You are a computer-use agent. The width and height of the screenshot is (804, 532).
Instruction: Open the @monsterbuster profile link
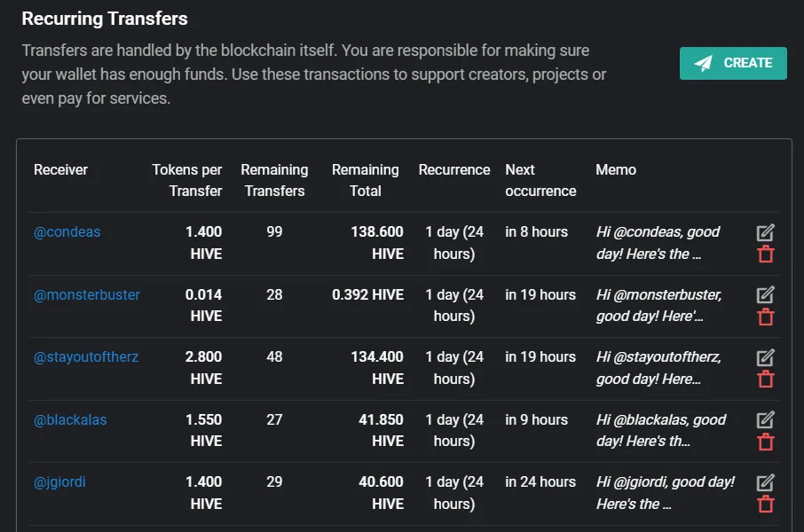(x=87, y=294)
